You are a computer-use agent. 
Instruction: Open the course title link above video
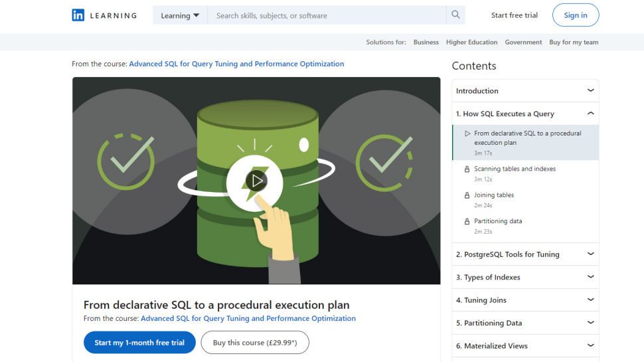[236, 64]
